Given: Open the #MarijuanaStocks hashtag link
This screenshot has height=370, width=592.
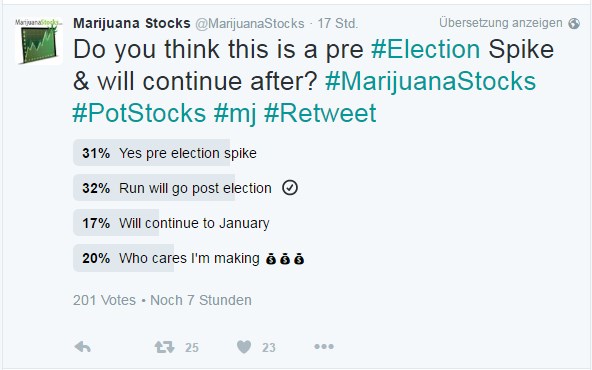Looking at the screenshot, I should pos(430,82).
